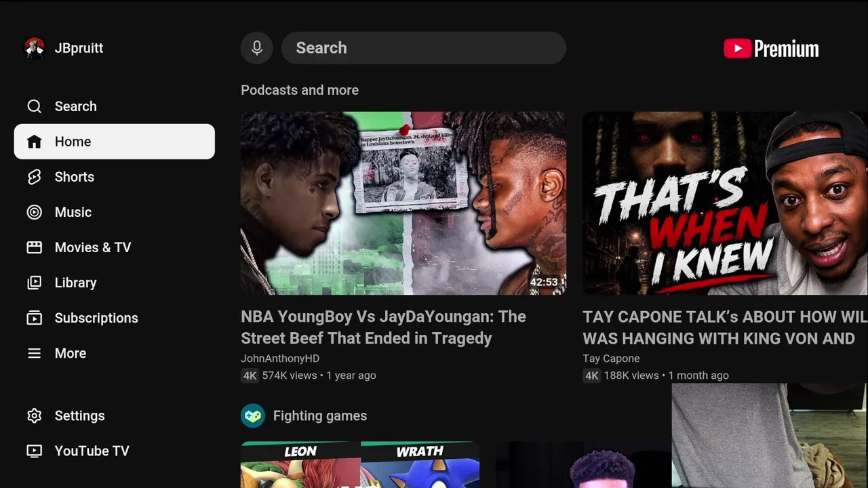The image size is (868, 488).
Task: Click the Search magnifier icon in sidebar
Action: [35, 106]
